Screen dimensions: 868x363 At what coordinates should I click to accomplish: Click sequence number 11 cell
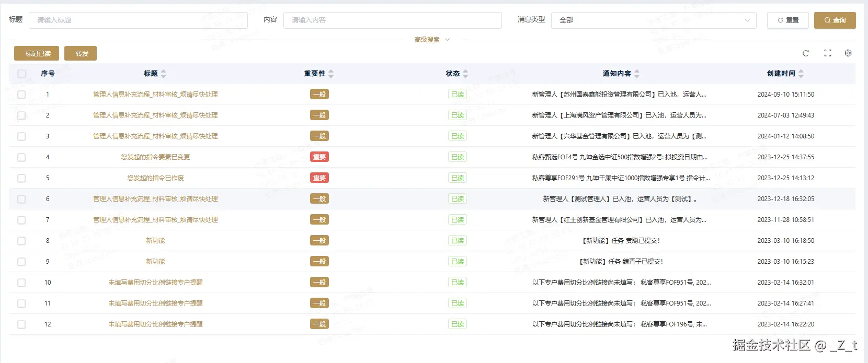pos(48,303)
